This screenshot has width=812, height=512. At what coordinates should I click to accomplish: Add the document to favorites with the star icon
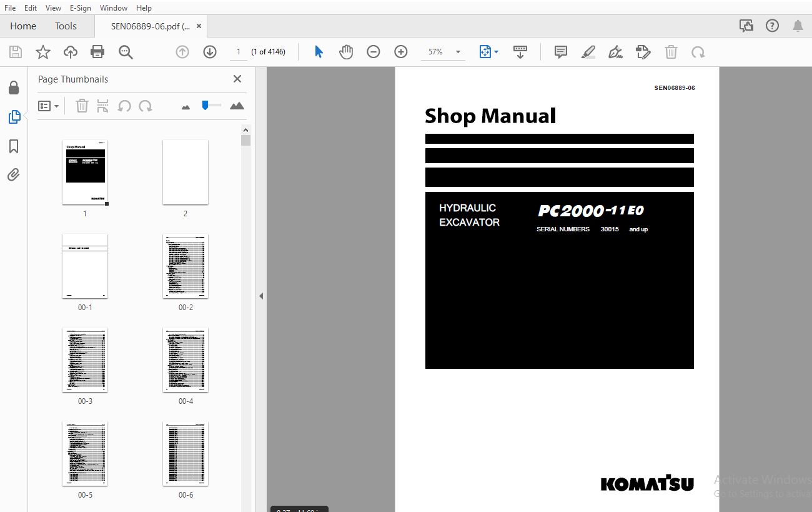pos(42,52)
